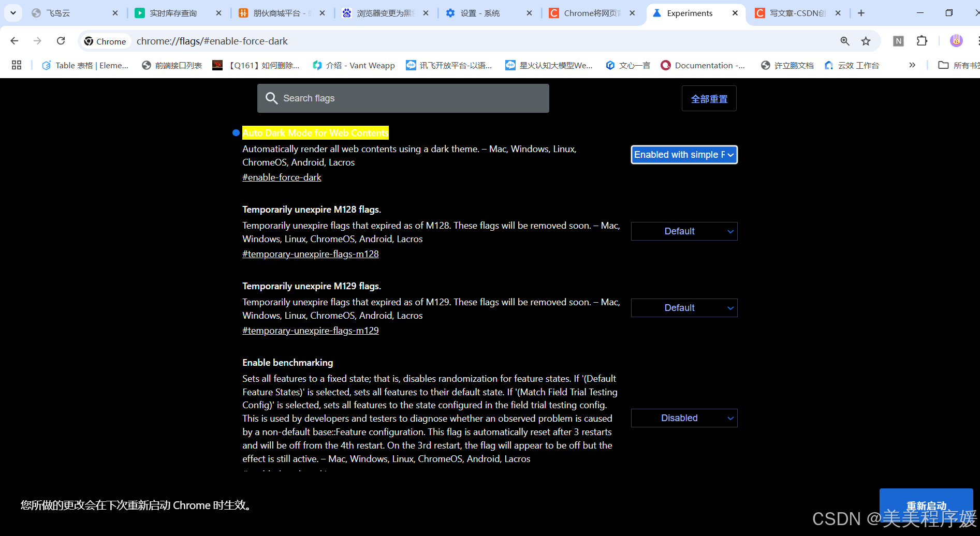
Task: Open Enable benchmarking Disabled dropdown
Action: click(684, 418)
